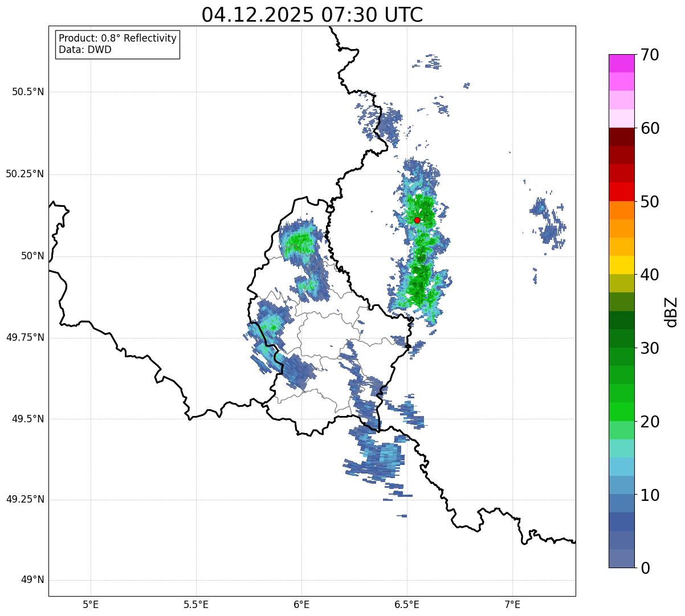
Task: Click the olive color band below 40
Action: (x=622, y=283)
